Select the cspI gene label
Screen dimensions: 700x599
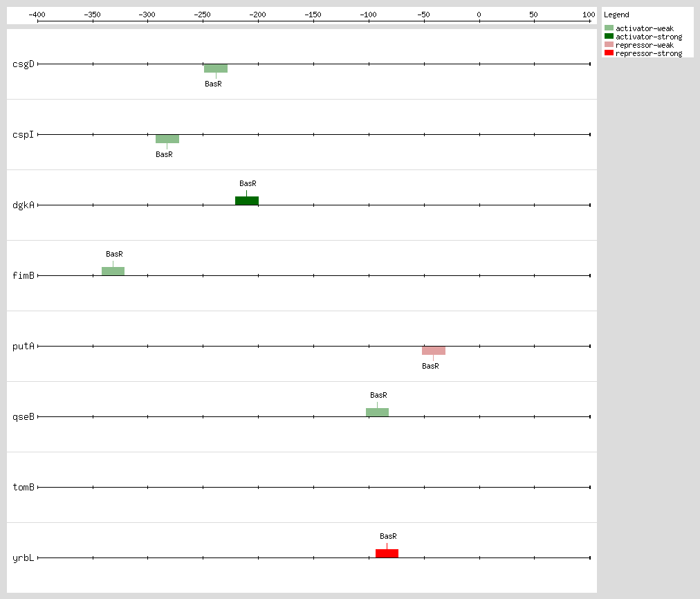coord(24,134)
